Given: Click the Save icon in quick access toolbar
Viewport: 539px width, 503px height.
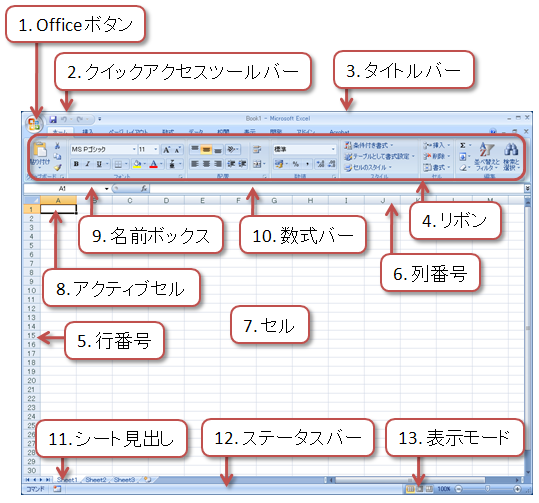Looking at the screenshot, I should 53,119.
